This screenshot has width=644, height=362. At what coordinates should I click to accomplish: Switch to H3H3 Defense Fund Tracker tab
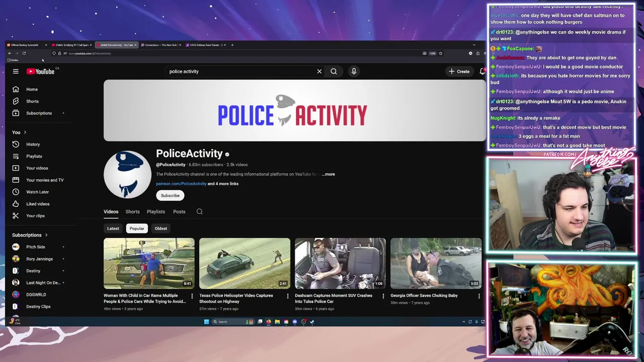(206, 45)
